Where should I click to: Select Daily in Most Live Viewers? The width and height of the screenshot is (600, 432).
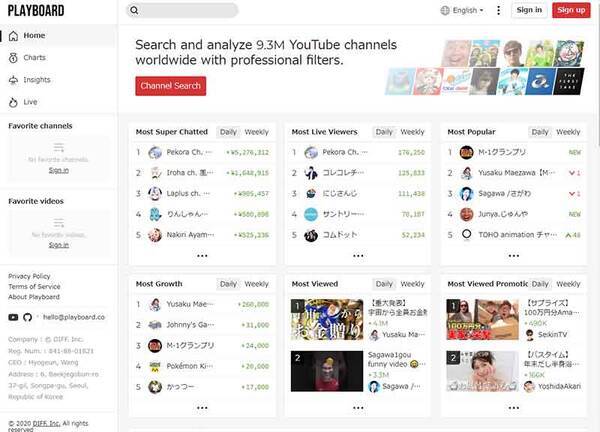(x=384, y=132)
